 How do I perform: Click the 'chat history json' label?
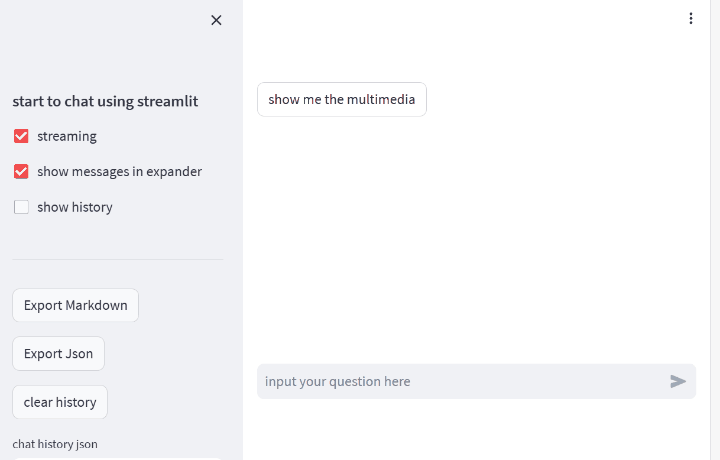point(55,444)
